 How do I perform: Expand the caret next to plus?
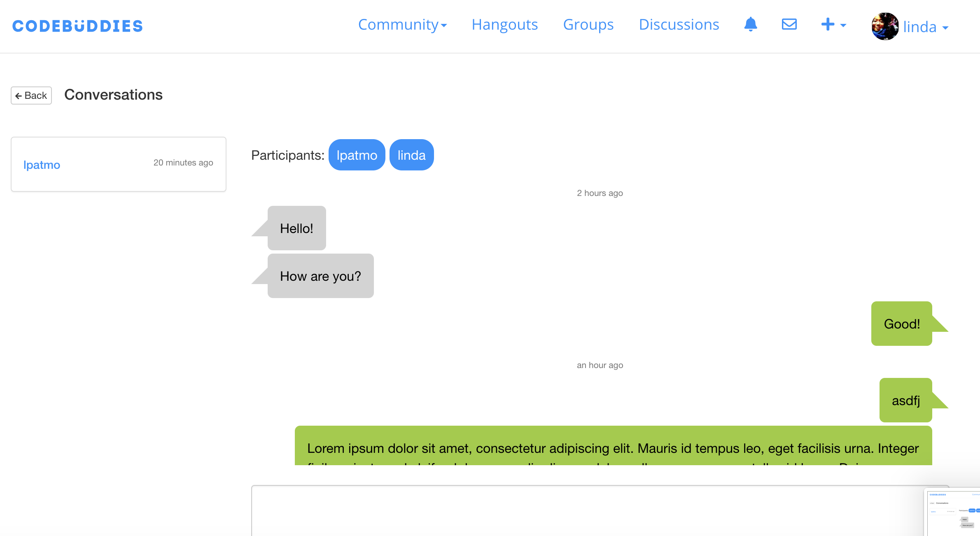click(x=843, y=26)
